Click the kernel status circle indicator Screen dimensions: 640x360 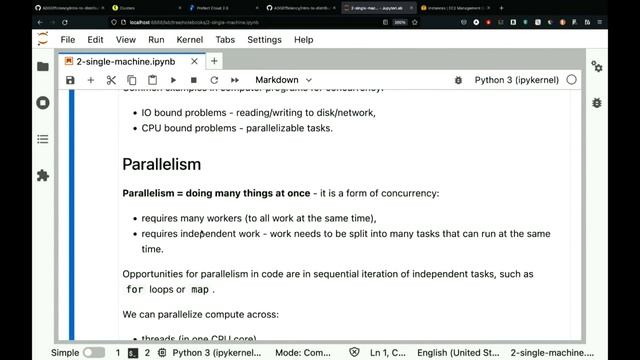pyautogui.click(x=571, y=80)
